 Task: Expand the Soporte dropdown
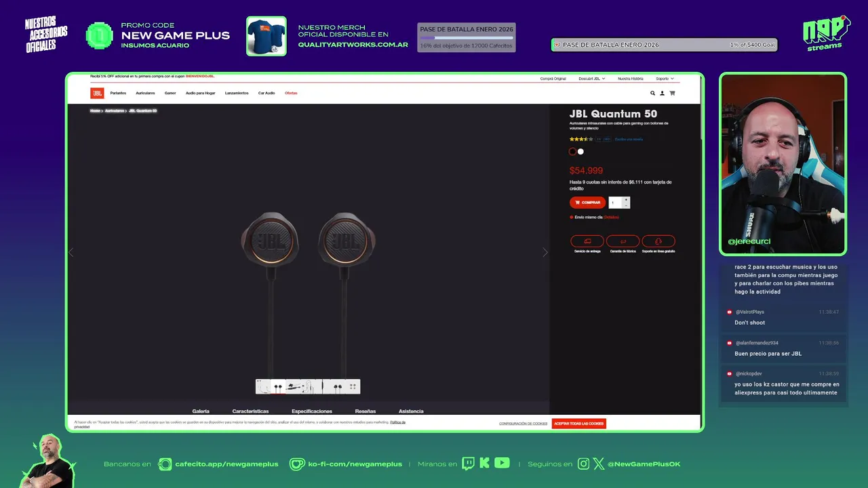[x=665, y=79]
